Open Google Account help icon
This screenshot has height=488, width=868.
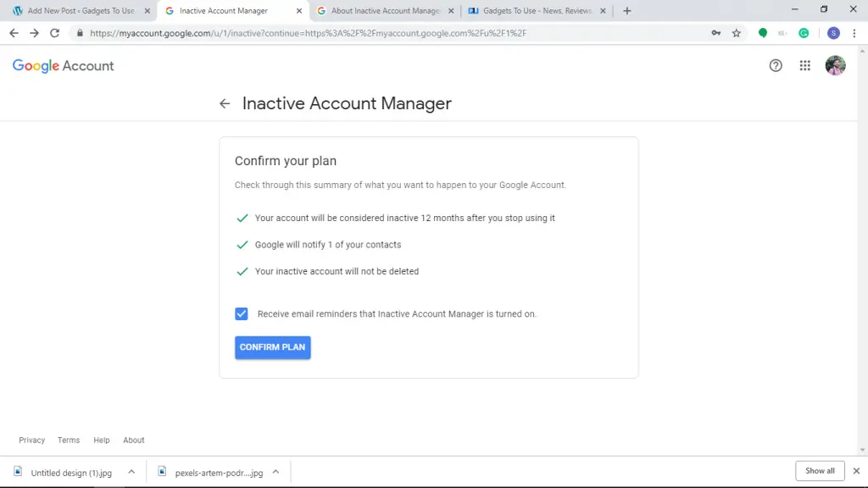click(x=776, y=66)
